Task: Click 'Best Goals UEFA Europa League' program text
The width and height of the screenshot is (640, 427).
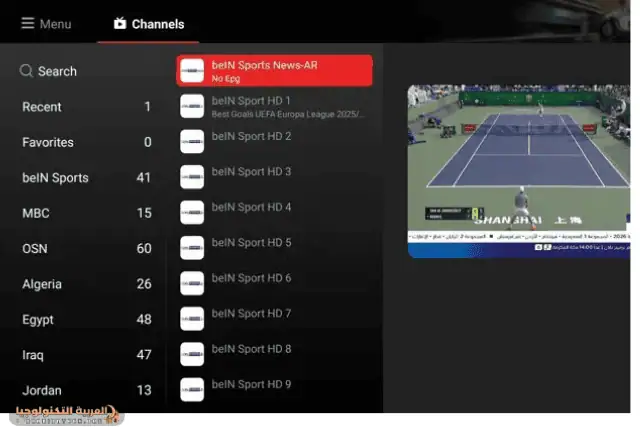Action: coord(287,114)
